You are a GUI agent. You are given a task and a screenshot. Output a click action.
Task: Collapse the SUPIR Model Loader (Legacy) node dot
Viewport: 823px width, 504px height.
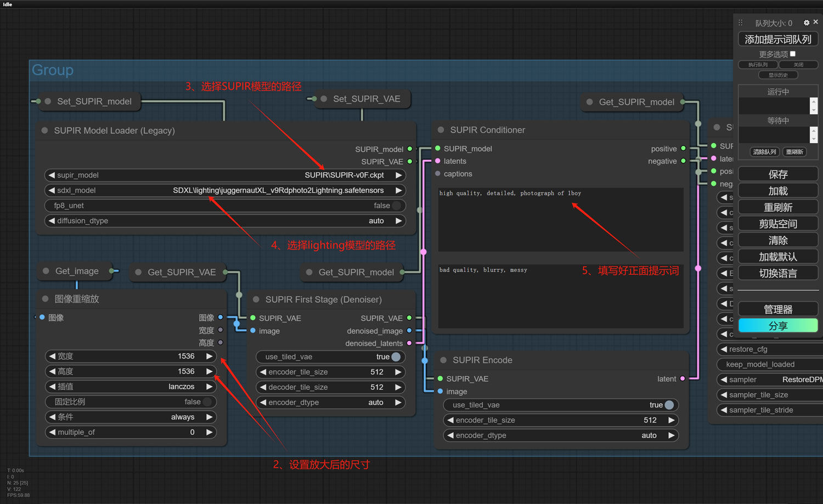tap(44, 131)
